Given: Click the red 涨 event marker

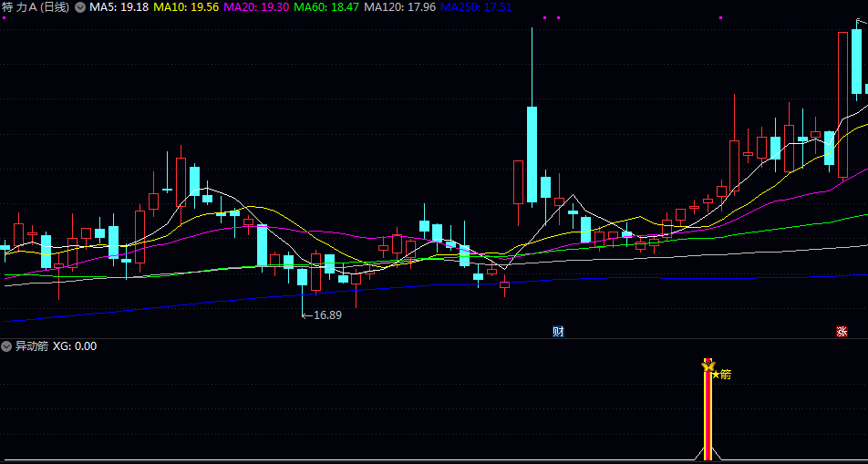Looking at the screenshot, I should [x=842, y=331].
